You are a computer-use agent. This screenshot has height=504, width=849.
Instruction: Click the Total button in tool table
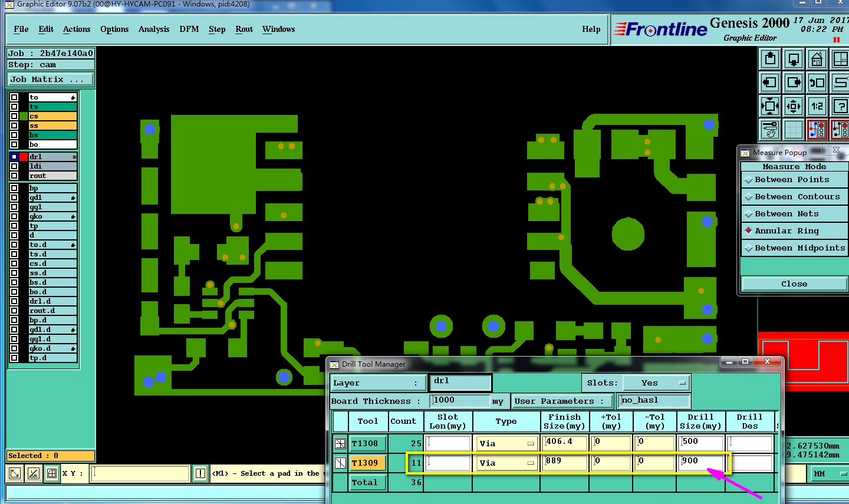tap(368, 482)
